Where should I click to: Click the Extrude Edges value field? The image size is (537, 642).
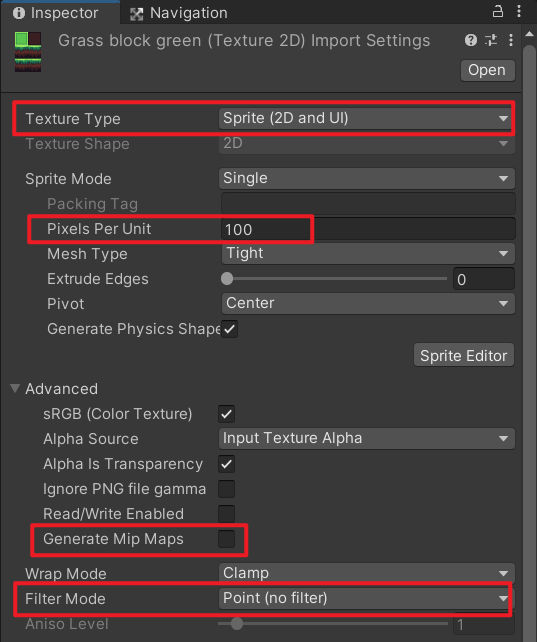484,279
